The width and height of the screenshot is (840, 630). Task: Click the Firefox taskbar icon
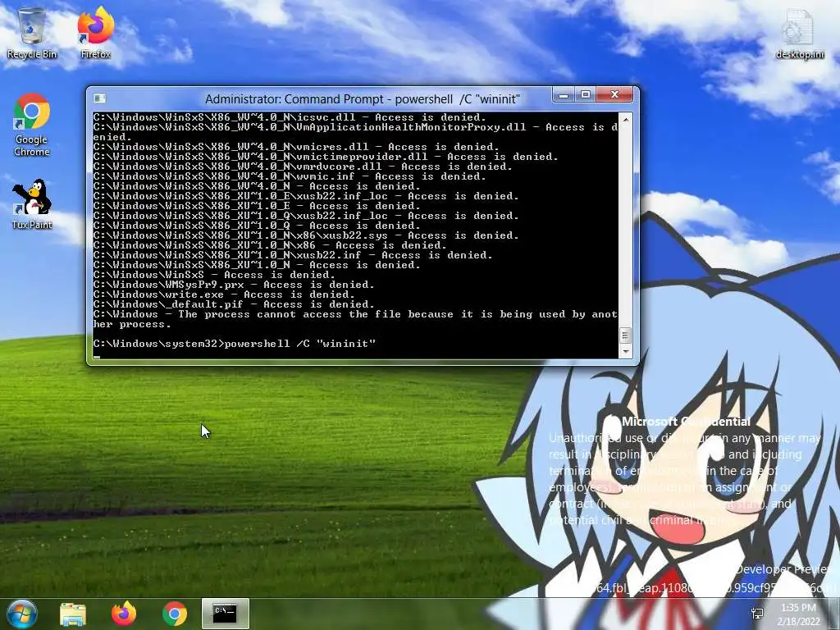(x=124, y=614)
